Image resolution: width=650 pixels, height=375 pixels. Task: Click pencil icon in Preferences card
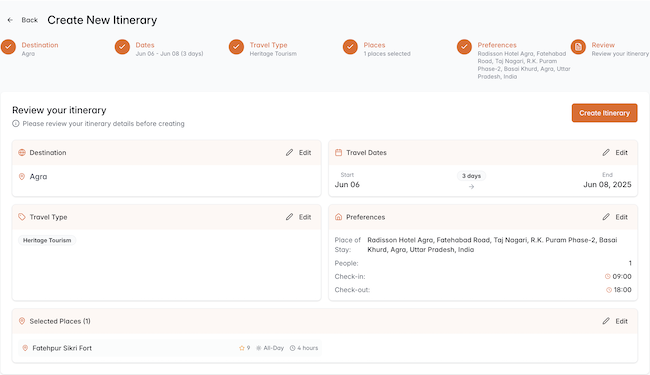coord(606,217)
